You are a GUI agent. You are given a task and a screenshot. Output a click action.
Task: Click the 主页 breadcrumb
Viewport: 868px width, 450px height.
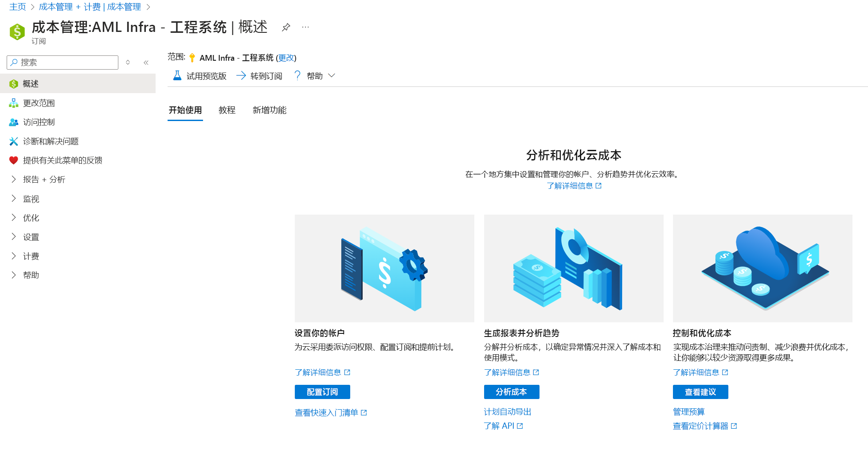[x=18, y=7]
